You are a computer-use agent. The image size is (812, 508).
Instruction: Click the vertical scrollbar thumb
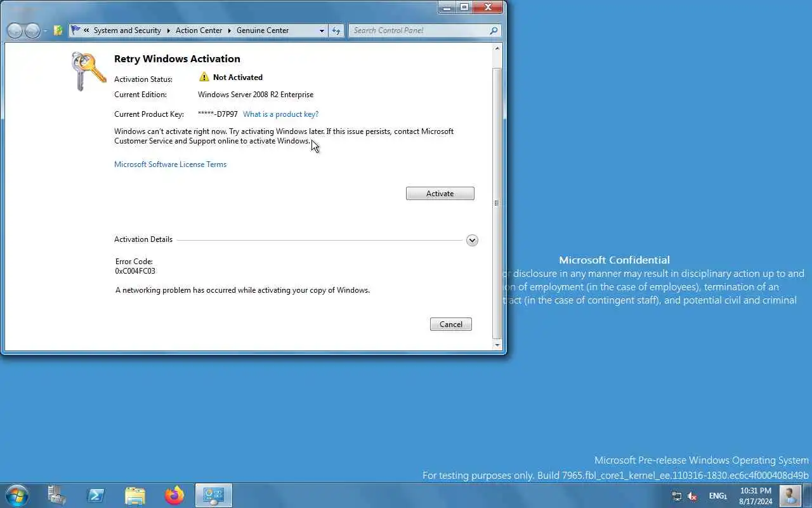(x=497, y=203)
